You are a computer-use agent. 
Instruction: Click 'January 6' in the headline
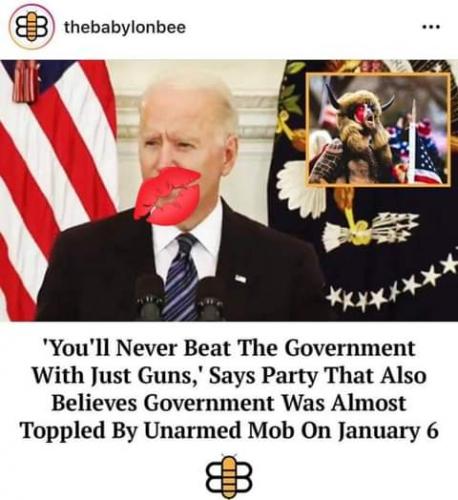pos(387,431)
